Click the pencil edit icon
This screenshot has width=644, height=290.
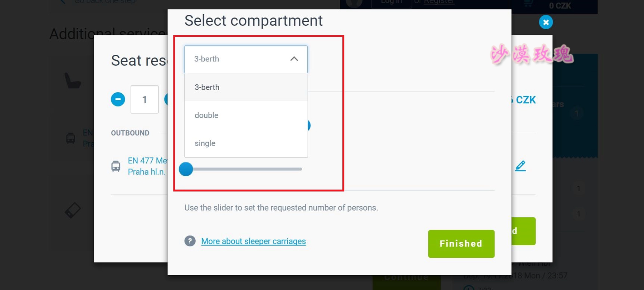521,166
